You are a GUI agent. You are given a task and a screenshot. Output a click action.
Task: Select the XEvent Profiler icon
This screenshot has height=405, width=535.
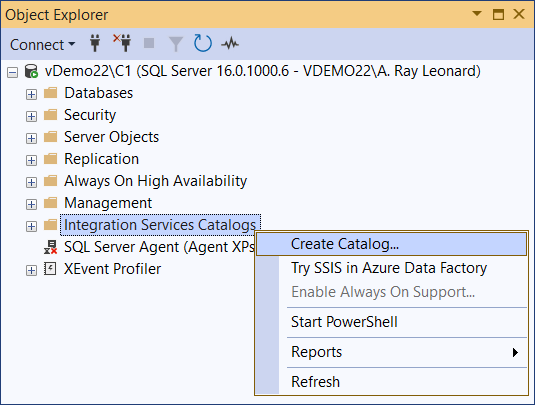(x=50, y=269)
